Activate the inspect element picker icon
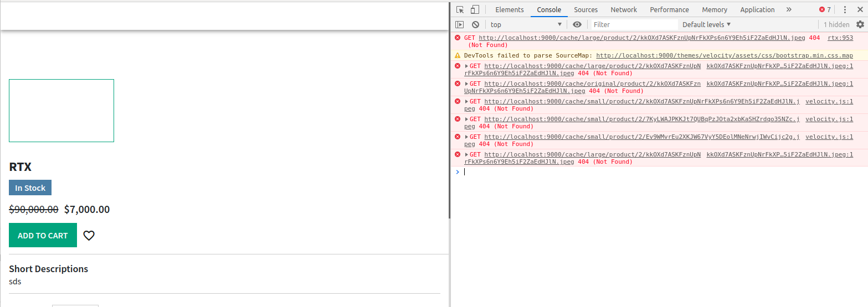 point(460,9)
